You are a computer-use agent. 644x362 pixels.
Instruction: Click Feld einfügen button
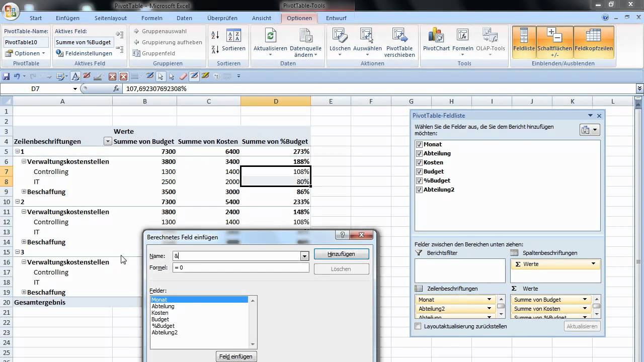[x=236, y=356]
